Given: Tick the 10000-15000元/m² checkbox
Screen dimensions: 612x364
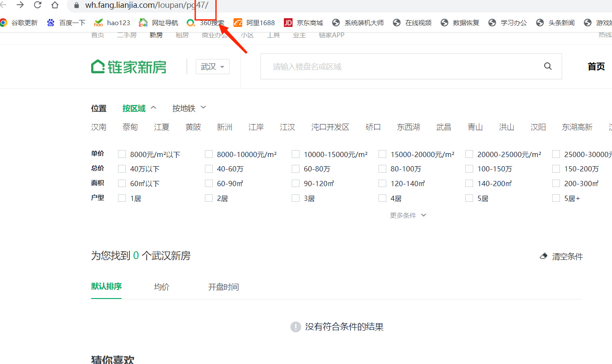Looking at the screenshot, I should [x=296, y=154].
